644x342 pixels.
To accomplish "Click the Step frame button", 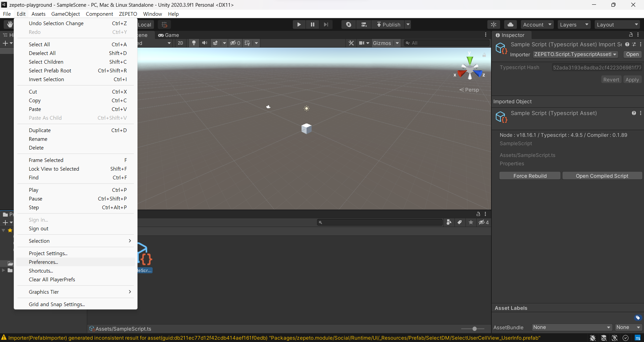I will coord(326,24).
